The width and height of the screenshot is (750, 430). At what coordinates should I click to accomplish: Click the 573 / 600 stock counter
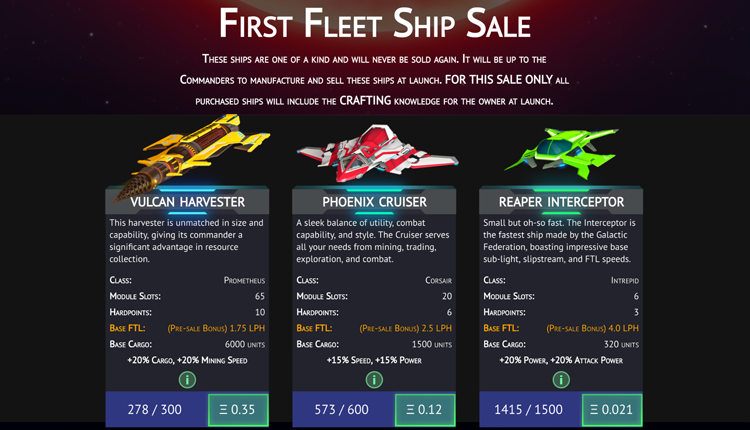(x=342, y=409)
